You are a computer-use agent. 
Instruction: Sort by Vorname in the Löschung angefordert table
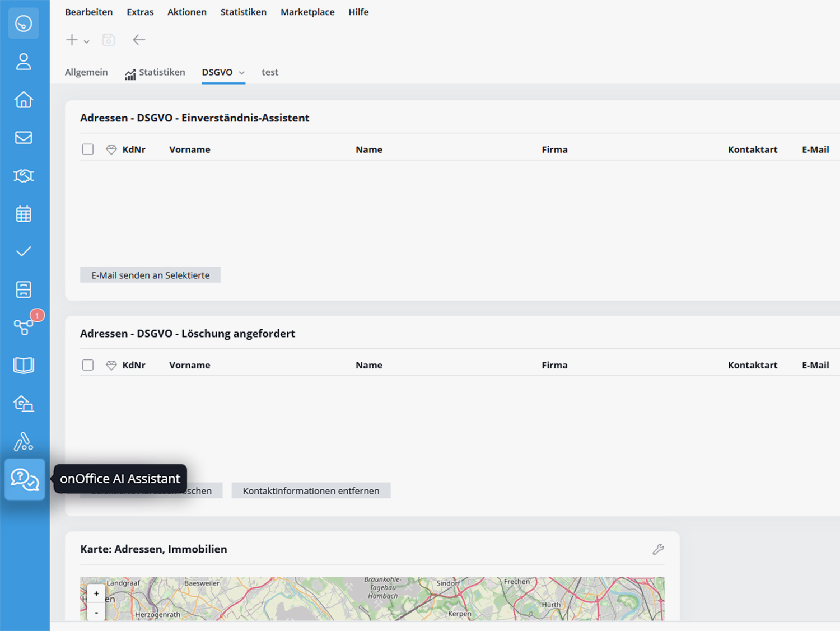point(190,365)
